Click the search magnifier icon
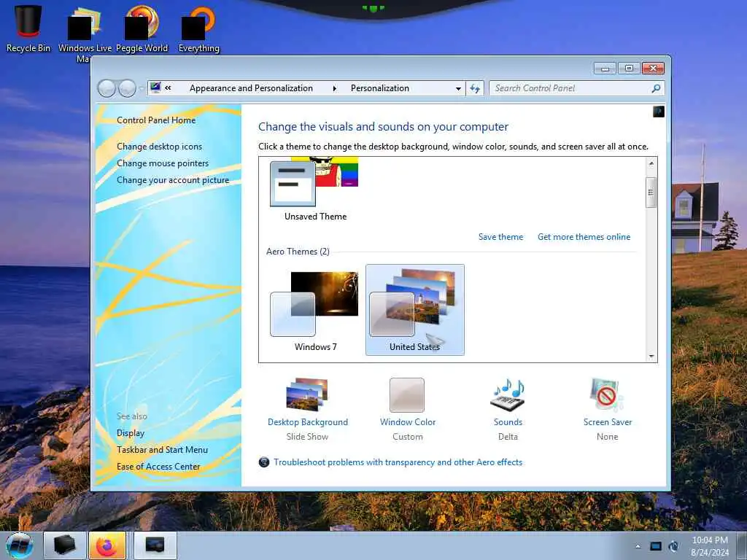747x560 pixels. pyautogui.click(x=656, y=88)
